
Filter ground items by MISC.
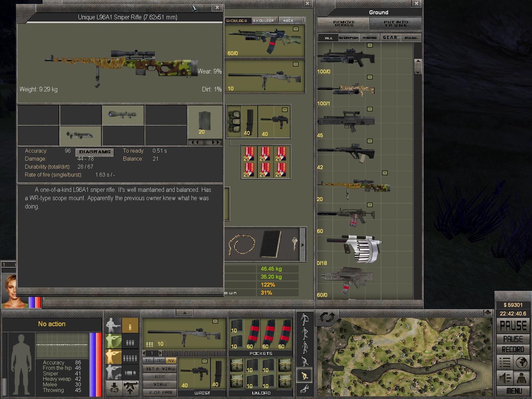click(411, 38)
